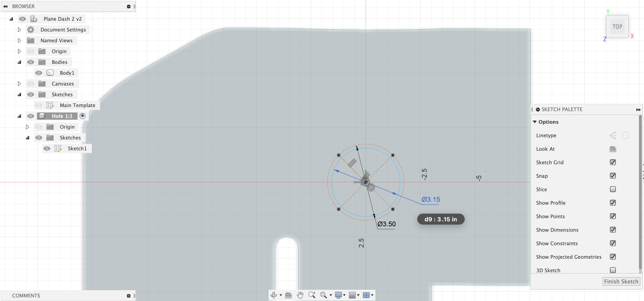Select the Ø3.15 diameter dimension
This screenshot has width=644, height=301.
pyautogui.click(x=431, y=199)
